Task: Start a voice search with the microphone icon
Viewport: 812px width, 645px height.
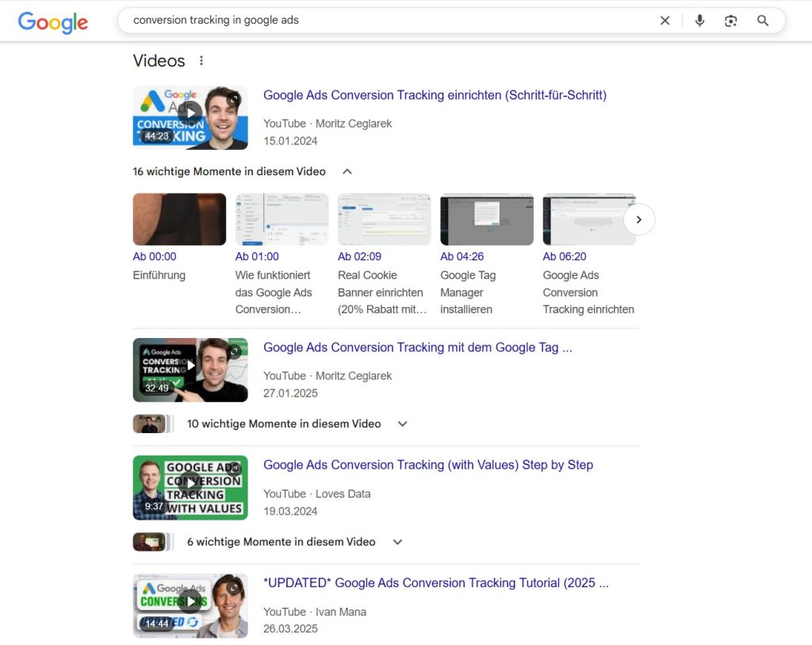Action: [x=699, y=21]
